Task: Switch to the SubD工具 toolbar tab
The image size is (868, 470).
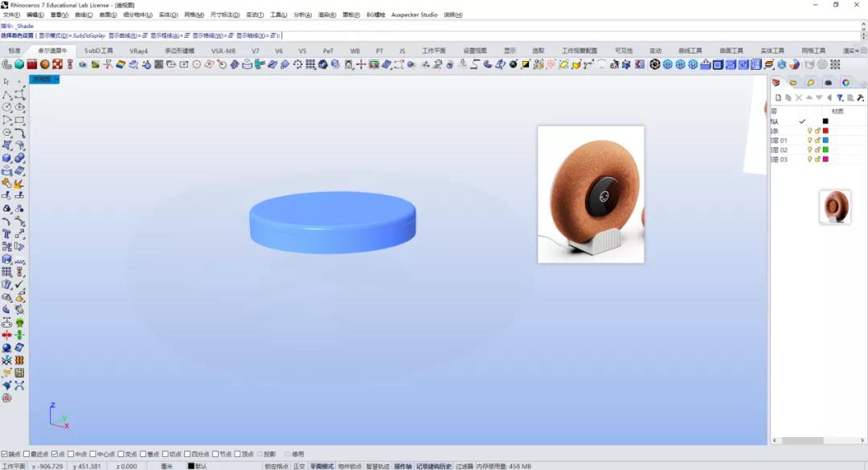Action: pyautogui.click(x=99, y=51)
